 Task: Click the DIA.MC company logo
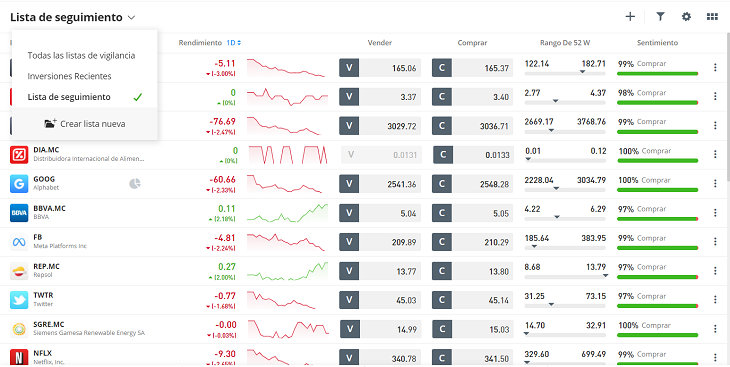(x=19, y=155)
